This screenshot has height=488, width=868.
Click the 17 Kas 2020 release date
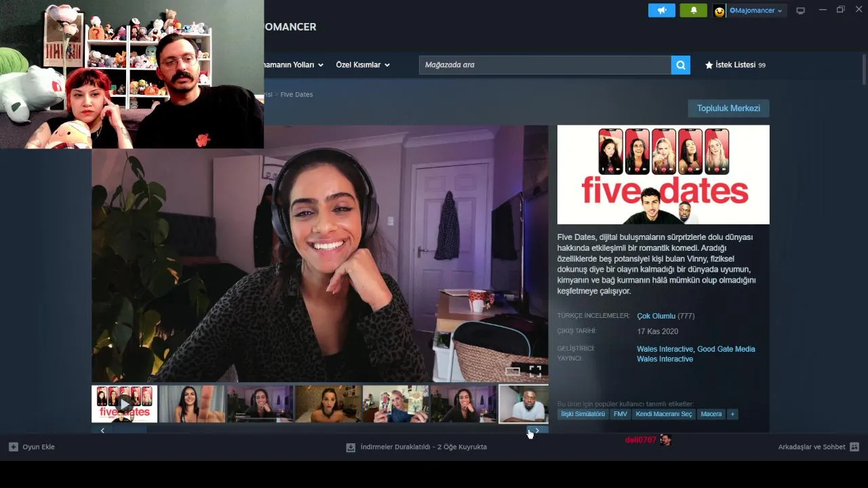(x=658, y=331)
